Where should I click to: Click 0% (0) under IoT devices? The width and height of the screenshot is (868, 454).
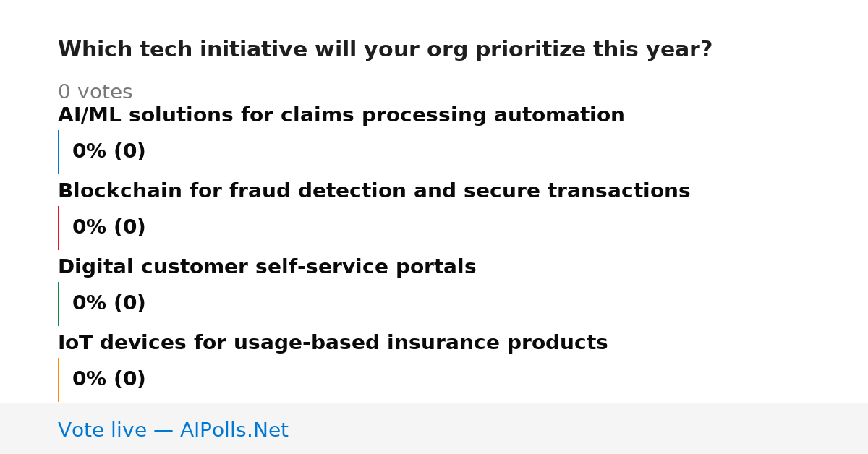pyautogui.click(x=109, y=380)
